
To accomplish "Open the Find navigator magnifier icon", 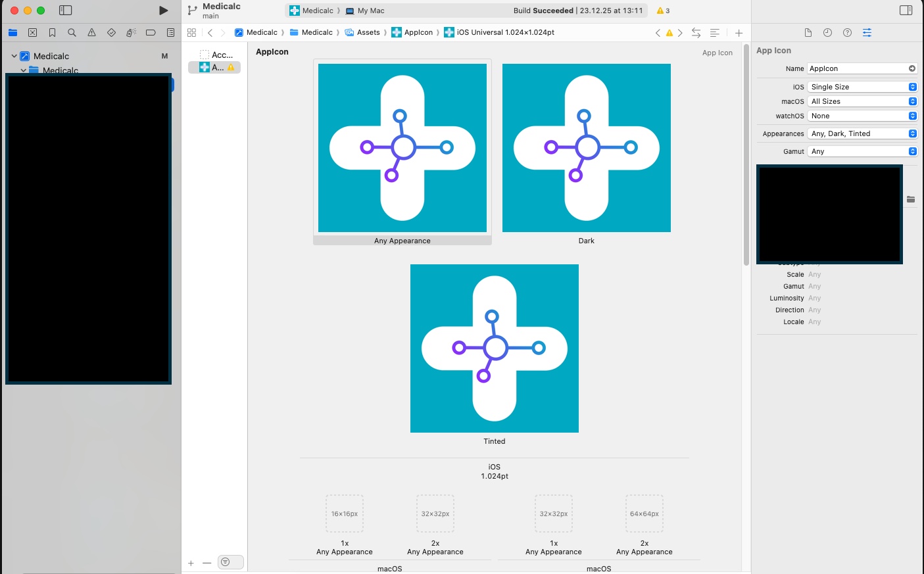I will pos(72,32).
